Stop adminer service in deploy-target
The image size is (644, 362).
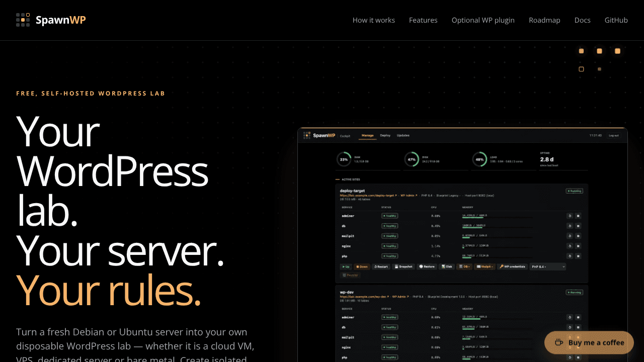pyautogui.click(x=578, y=216)
